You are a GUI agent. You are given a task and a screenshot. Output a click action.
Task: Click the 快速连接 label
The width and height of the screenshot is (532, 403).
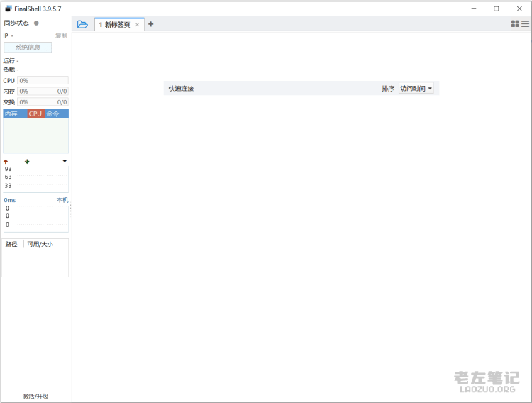pos(181,89)
